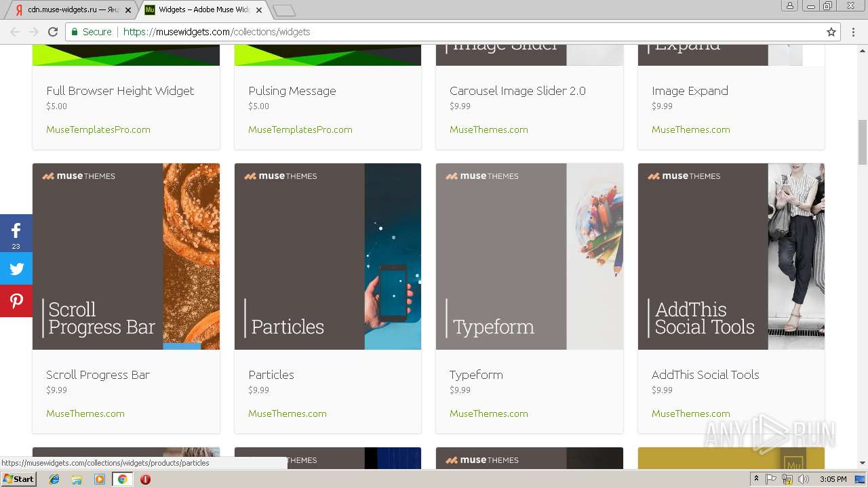This screenshot has height=488, width=868.
Task: Open Particles product thumbnail image
Action: coord(328,256)
